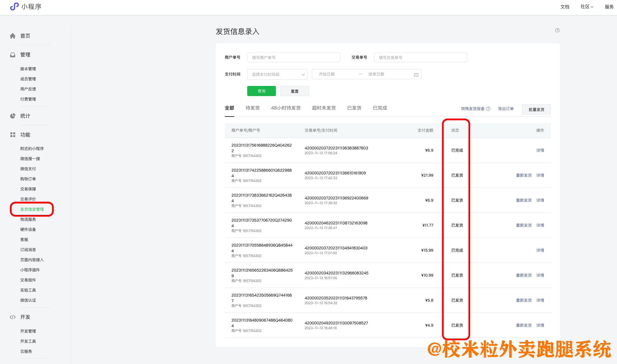Viewport: 617px width, 364px height.
Task: Select the 管理 section icon in sidebar
Action: [x=12, y=54]
